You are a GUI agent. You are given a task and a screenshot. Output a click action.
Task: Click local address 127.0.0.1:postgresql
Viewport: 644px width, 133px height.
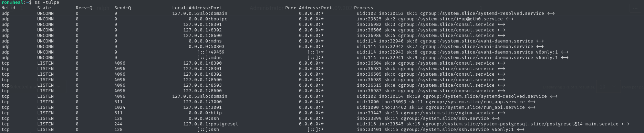pos(211,124)
